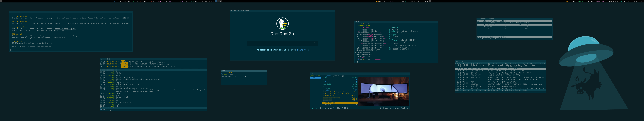Click the DuckDuckGo - Web Browser window title
644x121 pixels.
pyautogui.click(x=240, y=11)
